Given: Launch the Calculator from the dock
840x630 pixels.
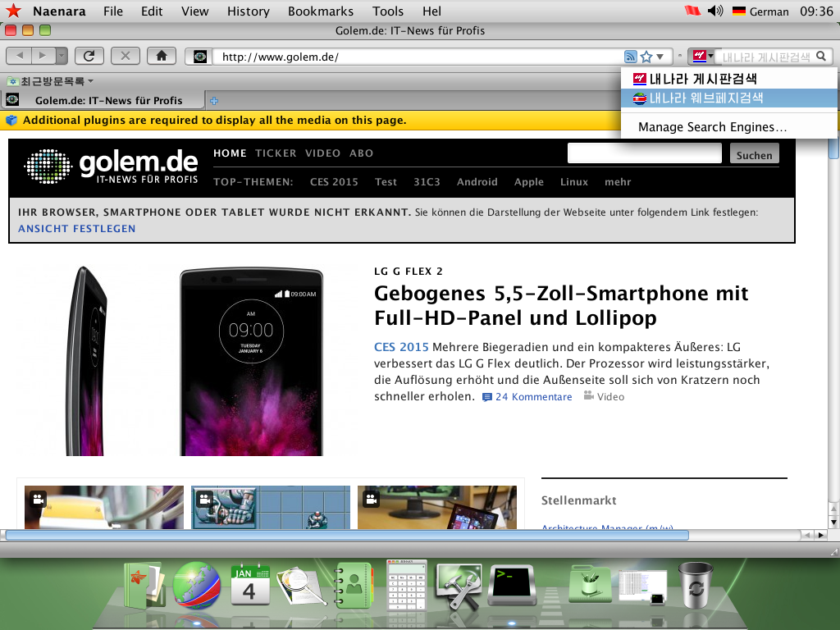Looking at the screenshot, I should pyautogui.click(x=407, y=585).
